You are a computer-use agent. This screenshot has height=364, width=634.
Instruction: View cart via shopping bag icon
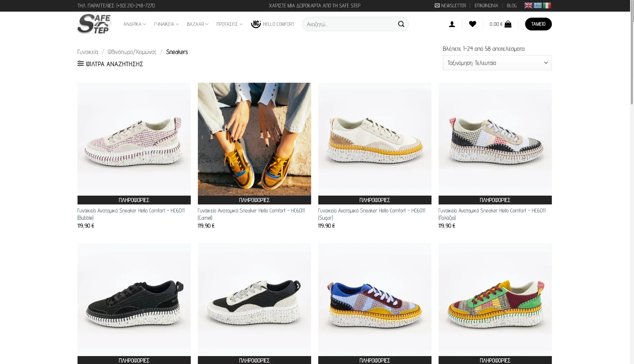click(508, 24)
